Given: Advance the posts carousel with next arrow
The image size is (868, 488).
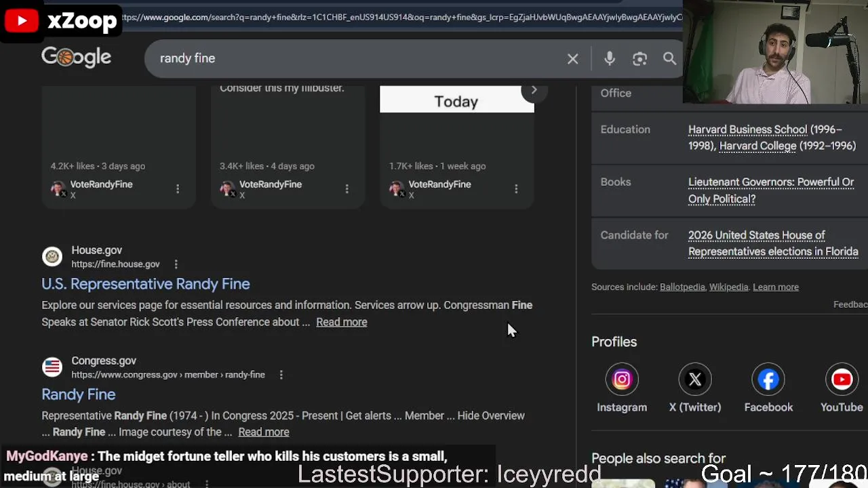Looking at the screenshot, I should 534,90.
